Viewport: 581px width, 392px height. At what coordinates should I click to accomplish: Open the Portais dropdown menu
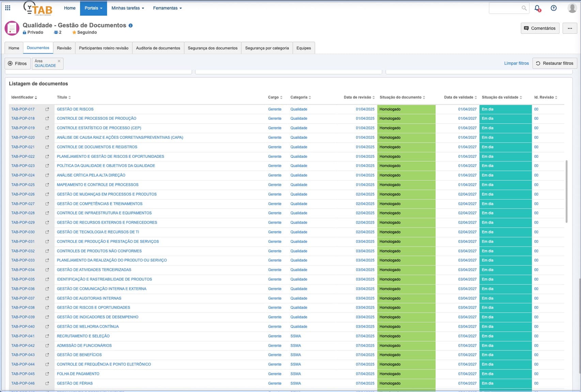pos(93,8)
